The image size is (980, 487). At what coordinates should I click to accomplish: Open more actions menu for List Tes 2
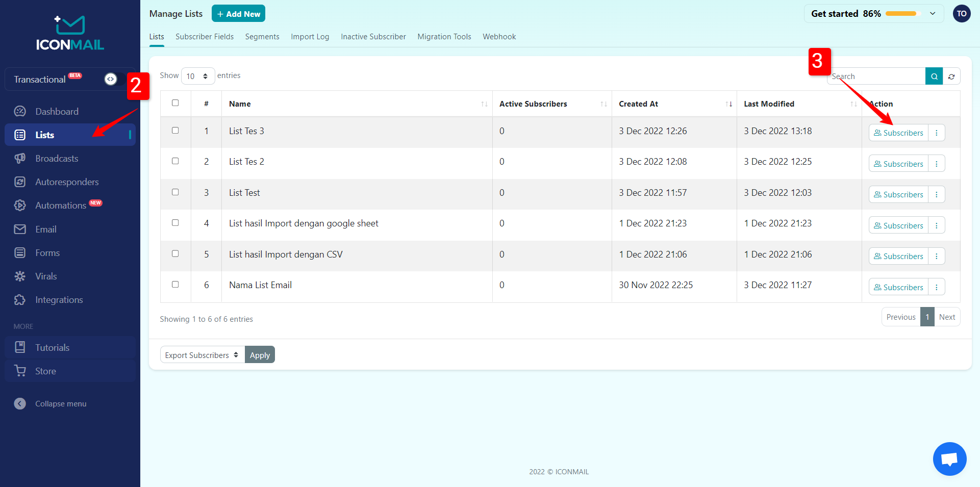[936, 164]
